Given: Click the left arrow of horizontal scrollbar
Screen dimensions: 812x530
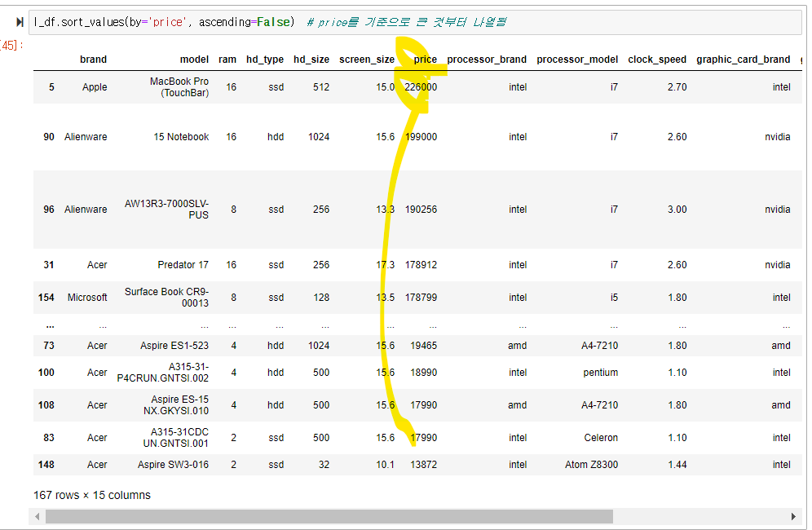Looking at the screenshot, I should (37, 516).
